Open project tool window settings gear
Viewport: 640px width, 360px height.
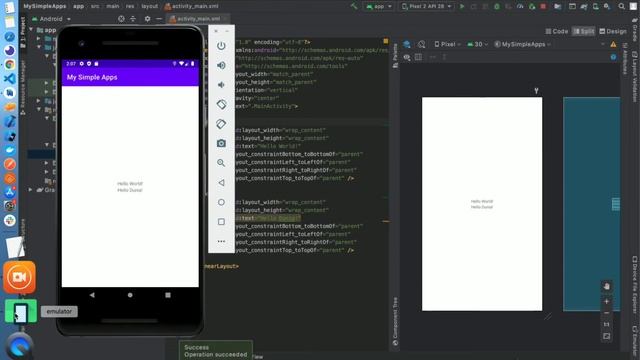147,19
